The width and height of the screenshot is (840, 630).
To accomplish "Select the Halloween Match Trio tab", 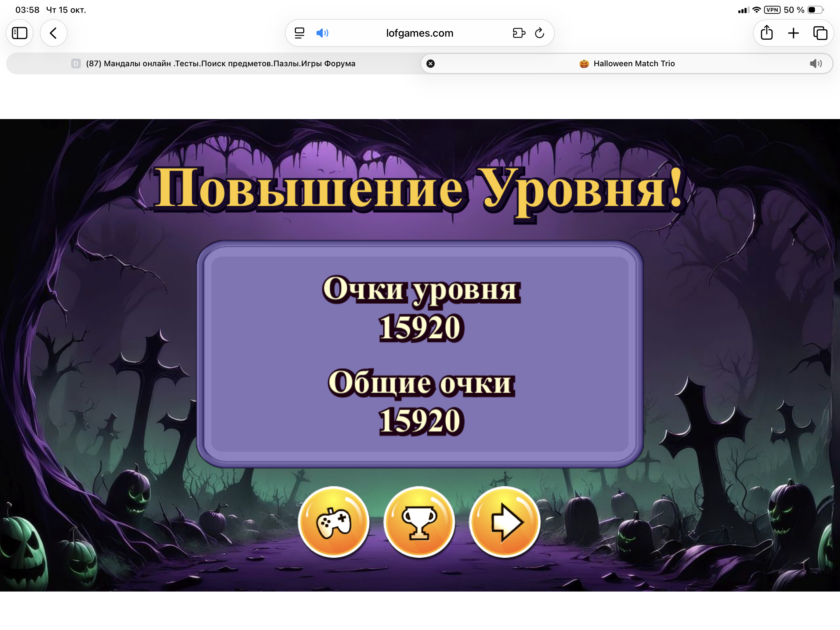I will (627, 63).
